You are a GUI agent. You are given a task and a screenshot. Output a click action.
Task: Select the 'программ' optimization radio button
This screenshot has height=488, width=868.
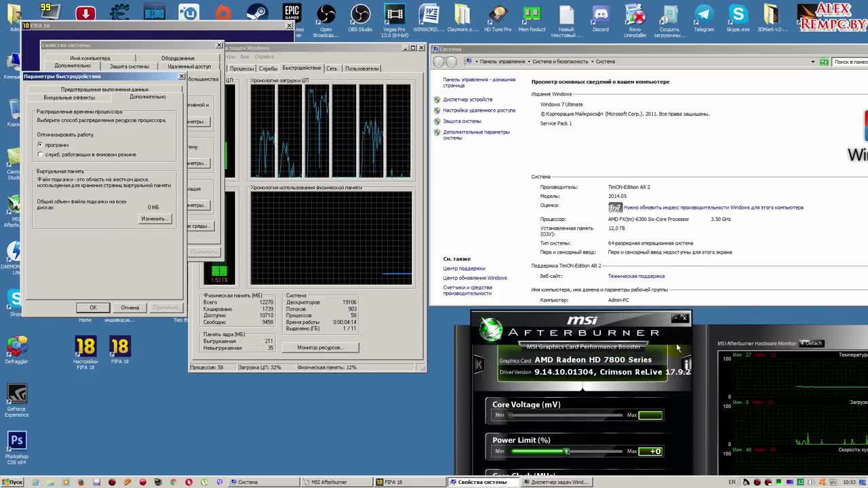coord(40,145)
